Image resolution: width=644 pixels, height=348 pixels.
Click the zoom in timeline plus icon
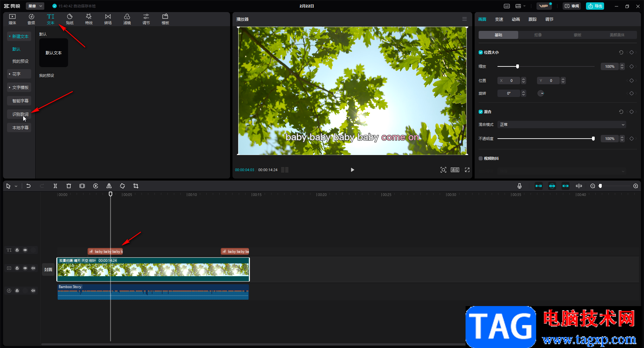(x=636, y=186)
